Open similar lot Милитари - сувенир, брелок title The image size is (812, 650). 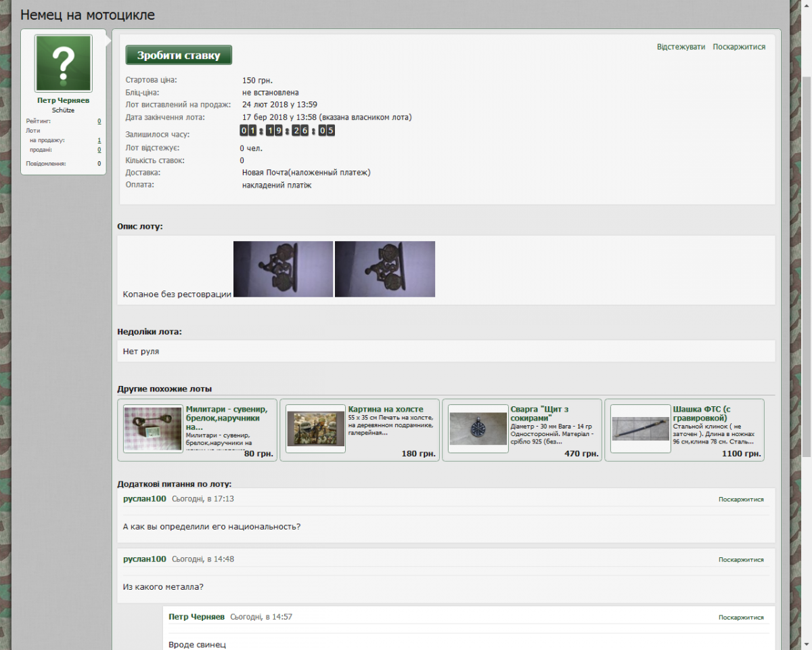(x=227, y=418)
